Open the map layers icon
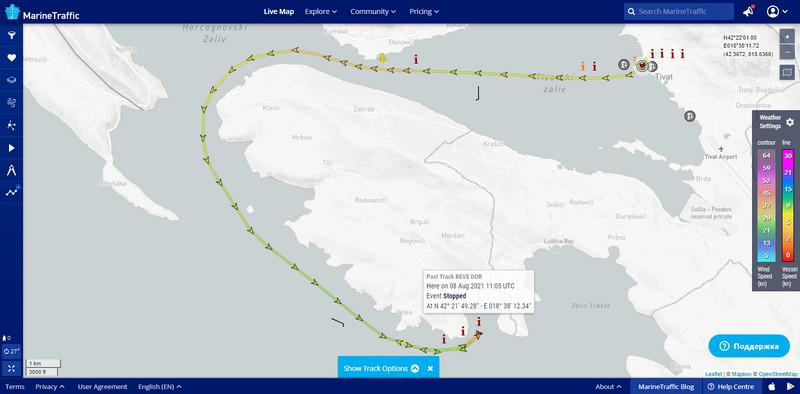This screenshot has width=800, height=394. (x=11, y=80)
